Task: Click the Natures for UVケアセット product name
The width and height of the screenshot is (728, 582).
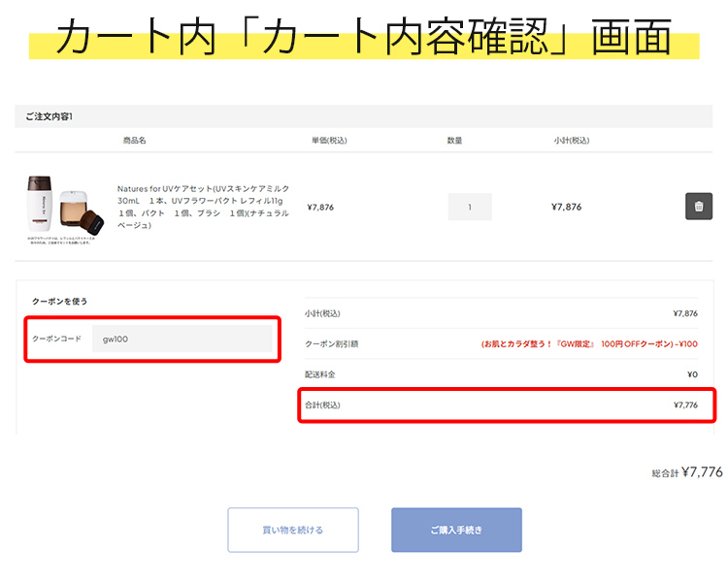Action: pos(203,207)
